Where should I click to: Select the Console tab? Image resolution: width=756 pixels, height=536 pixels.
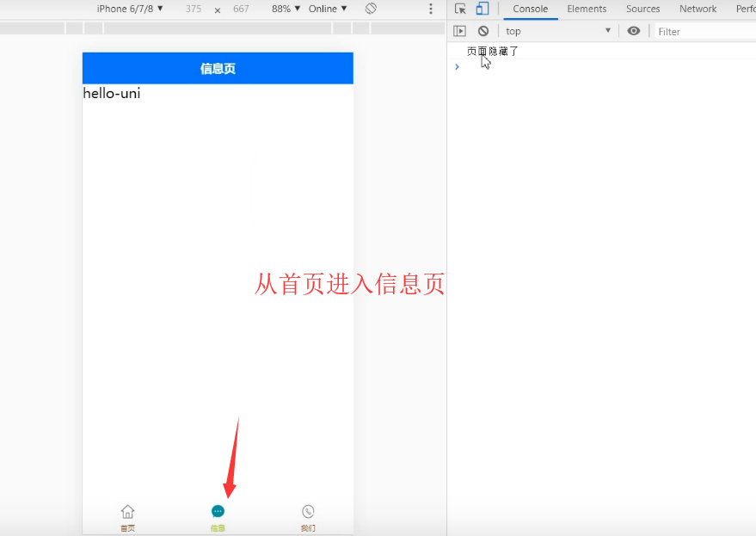pyautogui.click(x=530, y=9)
